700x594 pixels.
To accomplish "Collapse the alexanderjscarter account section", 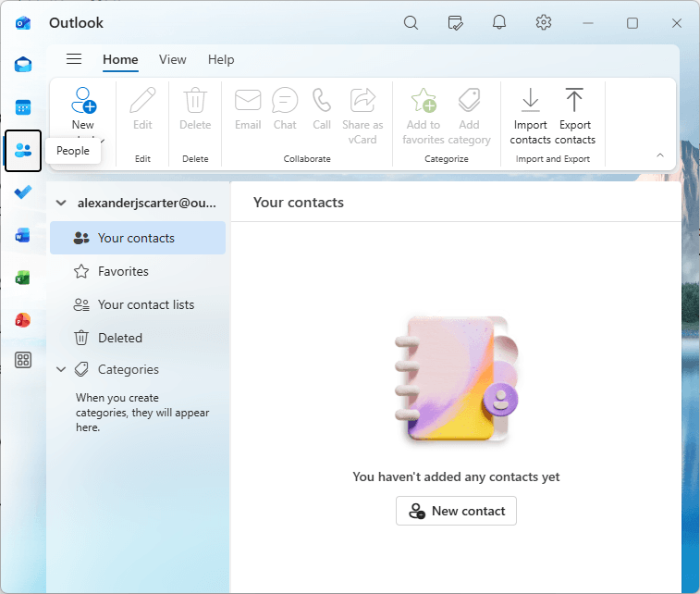I will click(x=61, y=203).
